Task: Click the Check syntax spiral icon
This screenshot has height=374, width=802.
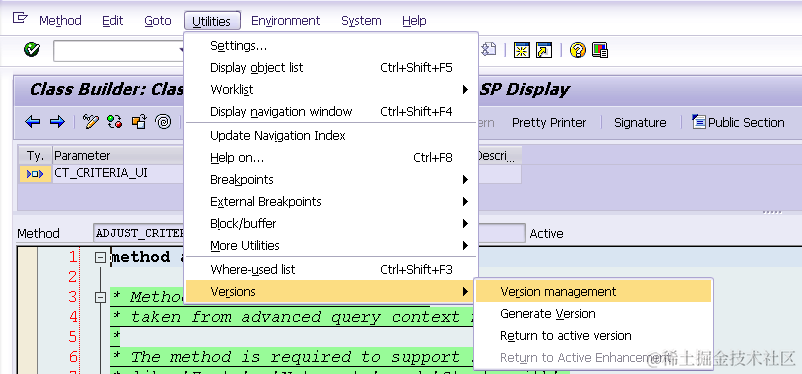Action: [x=164, y=122]
